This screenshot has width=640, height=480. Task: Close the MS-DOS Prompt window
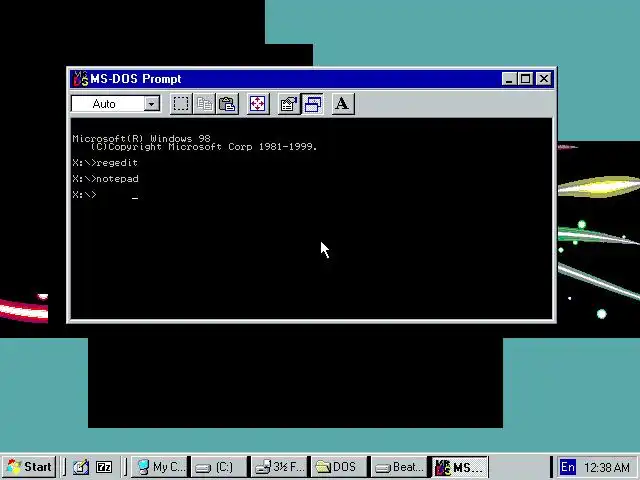[544, 79]
